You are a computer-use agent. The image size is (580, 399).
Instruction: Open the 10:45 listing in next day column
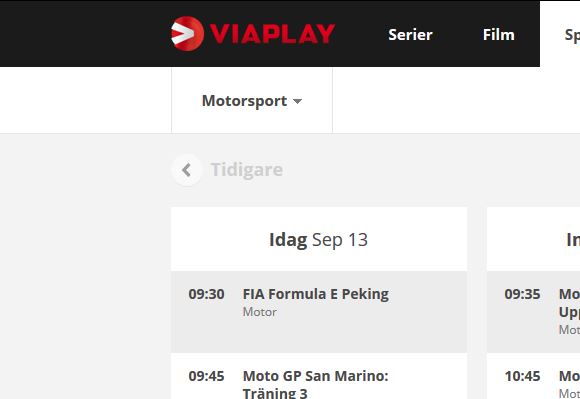point(533,376)
